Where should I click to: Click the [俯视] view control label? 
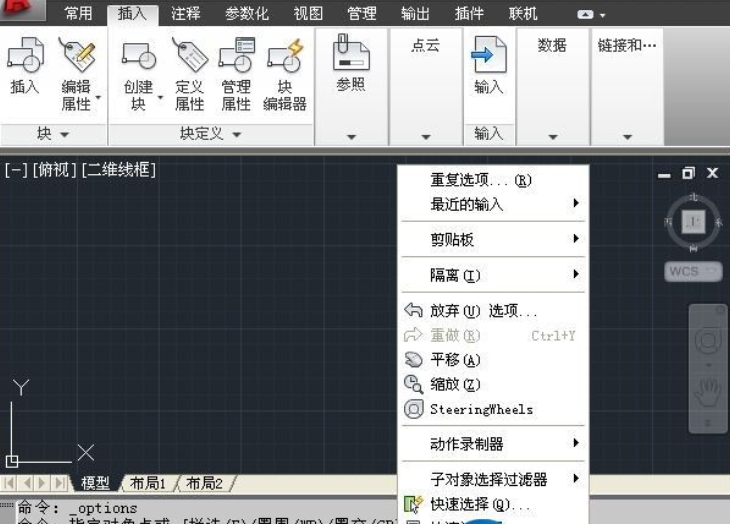54,170
